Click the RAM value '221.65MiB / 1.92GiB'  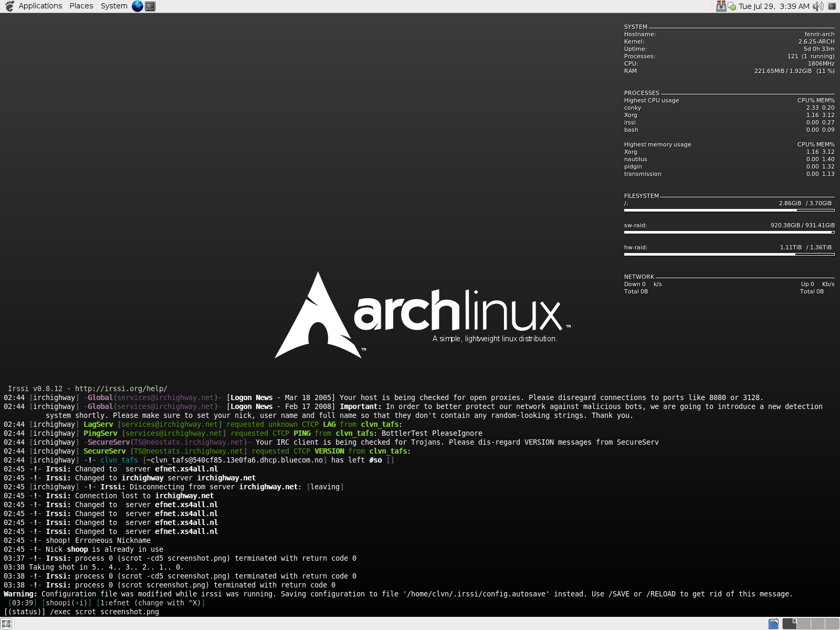click(x=783, y=71)
